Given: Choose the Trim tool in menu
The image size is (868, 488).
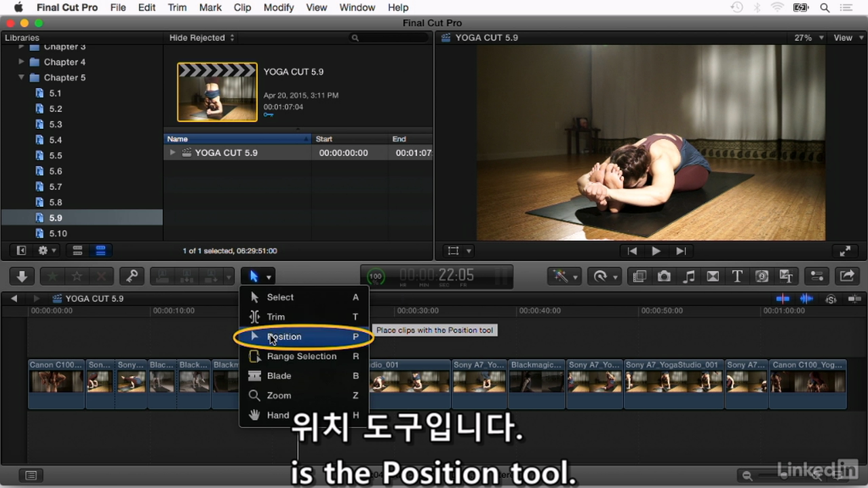Looking at the screenshot, I should click(x=304, y=317).
